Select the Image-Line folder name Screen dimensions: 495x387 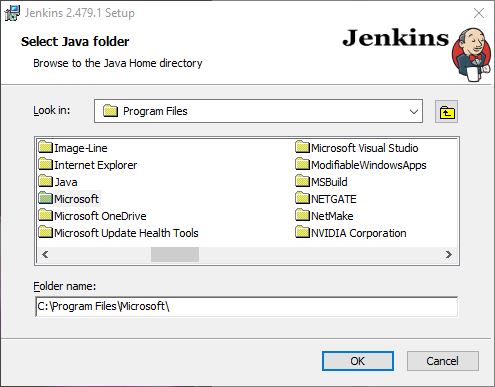81,148
